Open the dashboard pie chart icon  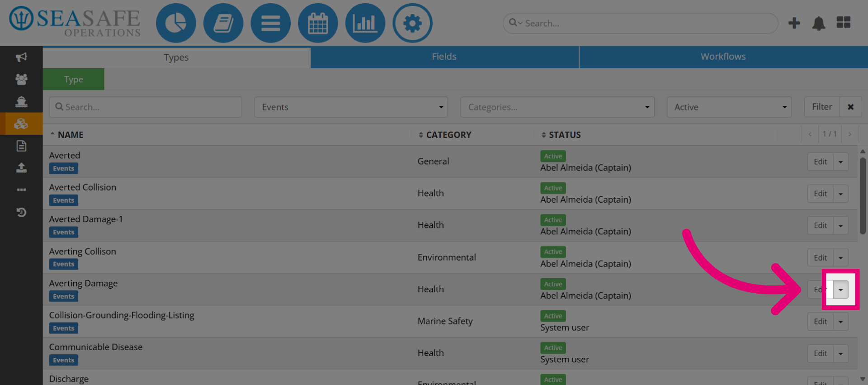[x=176, y=23]
